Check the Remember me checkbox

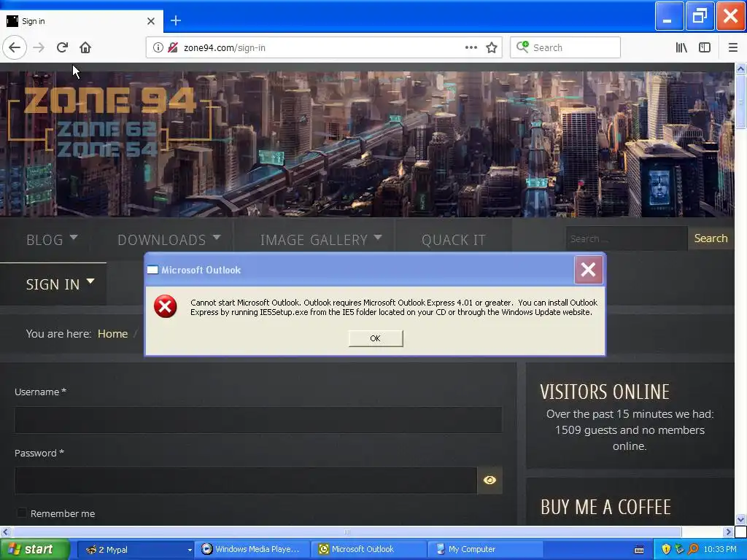tap(21, 513)
